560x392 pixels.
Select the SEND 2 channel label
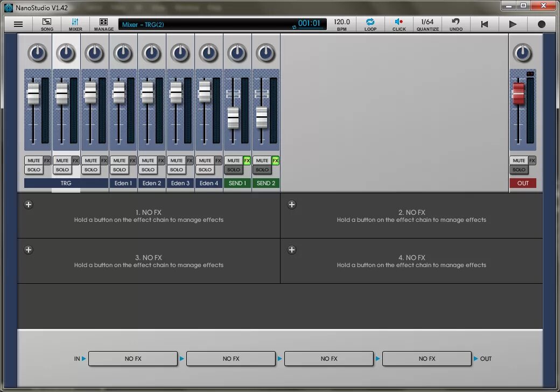(x=266, y=183)
